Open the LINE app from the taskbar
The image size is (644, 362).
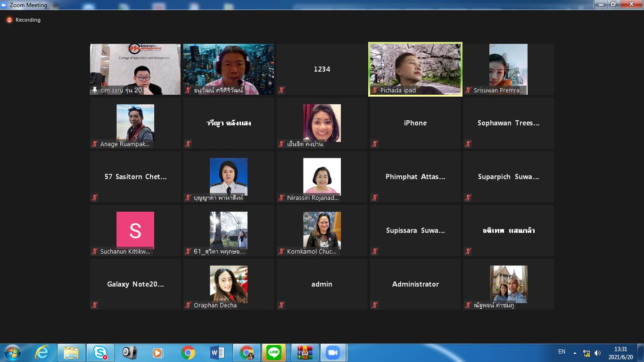[273, 353]
